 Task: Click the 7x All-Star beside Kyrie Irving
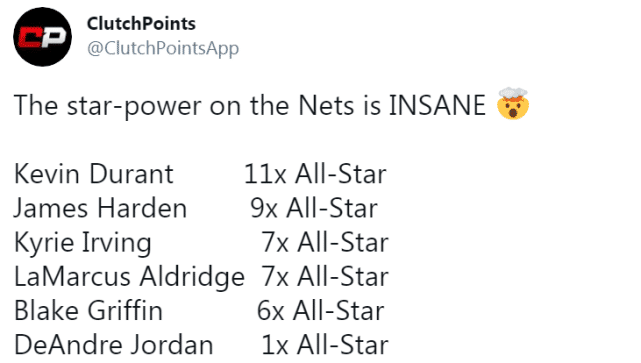coord(325,242)
